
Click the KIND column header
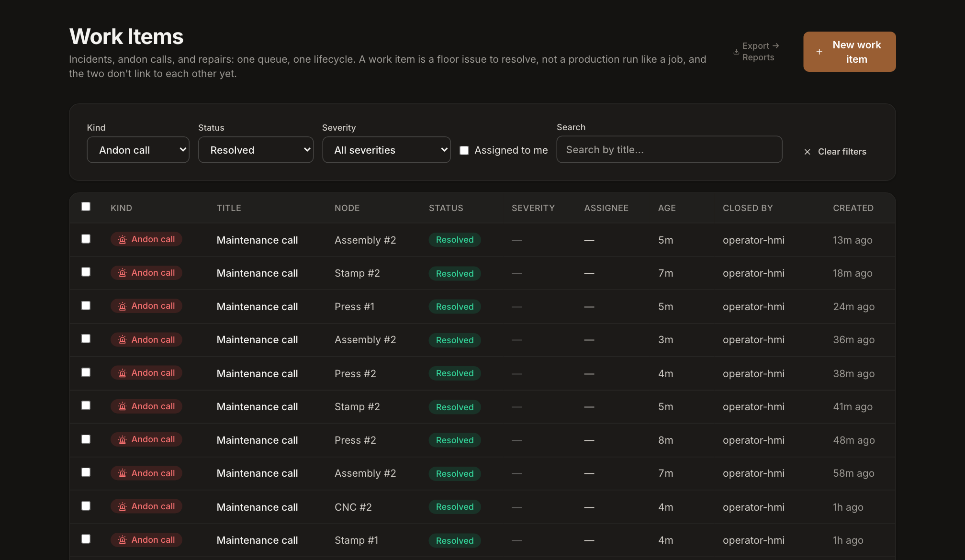coord(121,208)
